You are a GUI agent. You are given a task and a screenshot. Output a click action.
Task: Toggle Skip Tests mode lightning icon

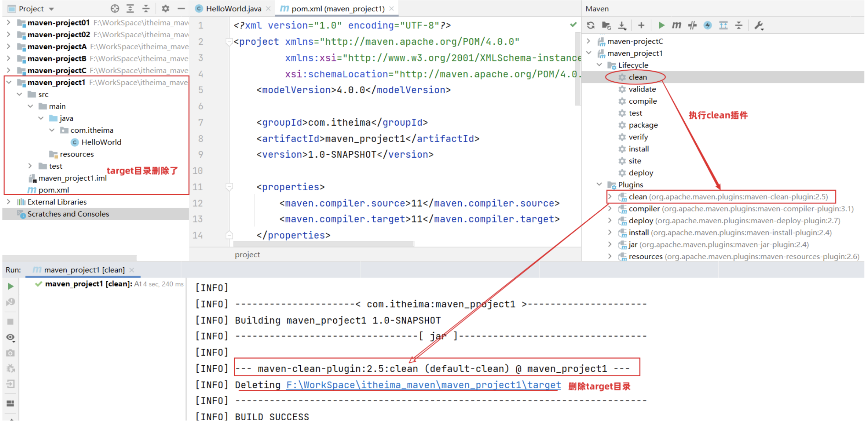point(708,25)
